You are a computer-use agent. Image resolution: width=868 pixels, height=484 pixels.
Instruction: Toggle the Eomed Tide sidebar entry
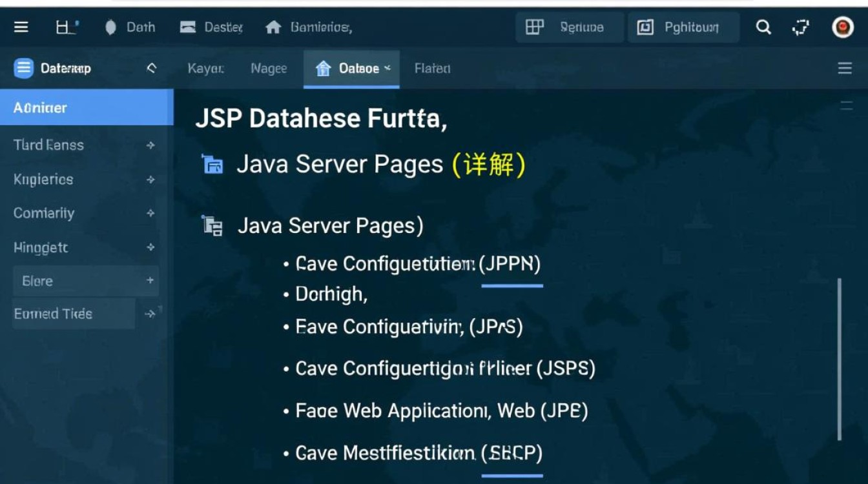point(150,314)
